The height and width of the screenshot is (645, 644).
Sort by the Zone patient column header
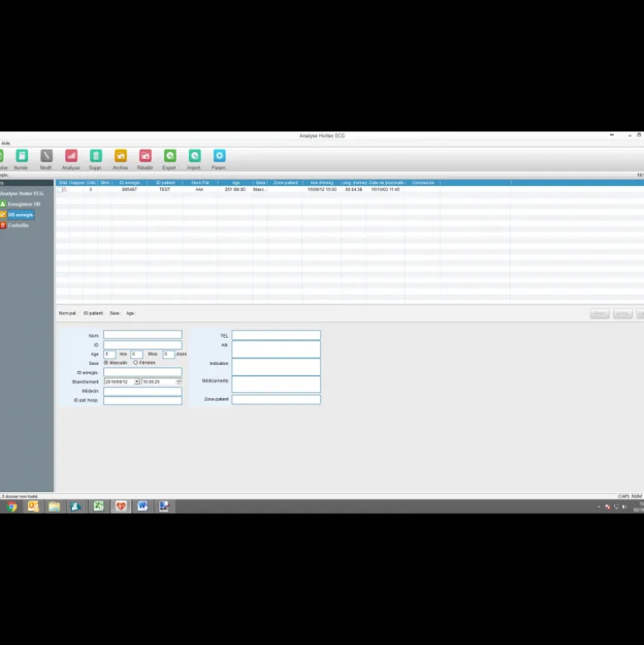(286, 183)
